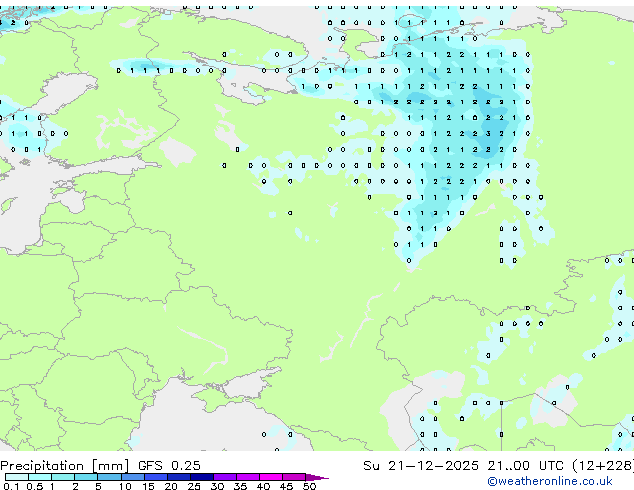This screenshot has height=490, width=634.
Task: Click the "20" legend scale label
Action: 171,486
